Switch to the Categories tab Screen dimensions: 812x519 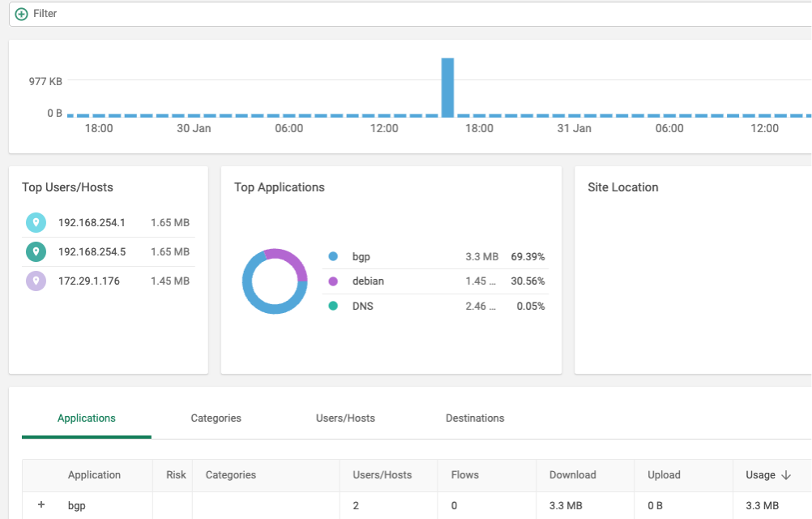pyautogui.click(x=216, y=418)
